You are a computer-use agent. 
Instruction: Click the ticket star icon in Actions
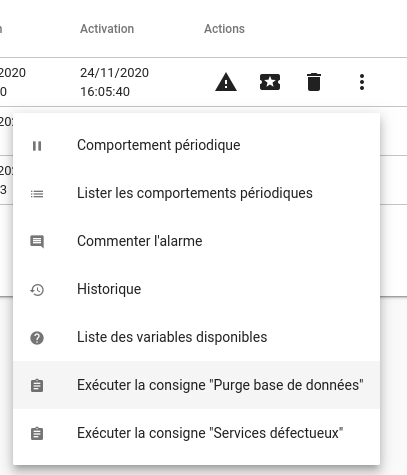click(x=270, y=82)
